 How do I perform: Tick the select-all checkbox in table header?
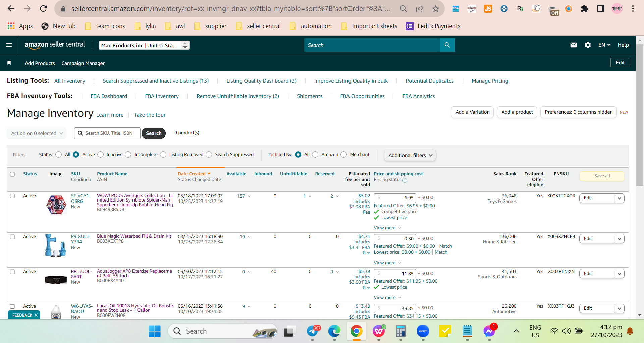(x=12, y=174)
